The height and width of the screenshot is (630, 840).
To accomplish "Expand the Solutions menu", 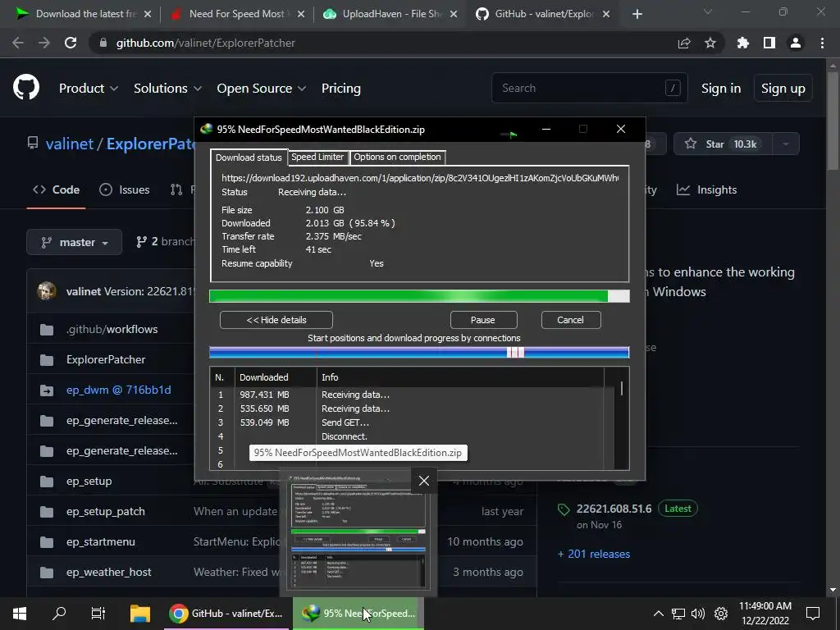I will point(167,89).
